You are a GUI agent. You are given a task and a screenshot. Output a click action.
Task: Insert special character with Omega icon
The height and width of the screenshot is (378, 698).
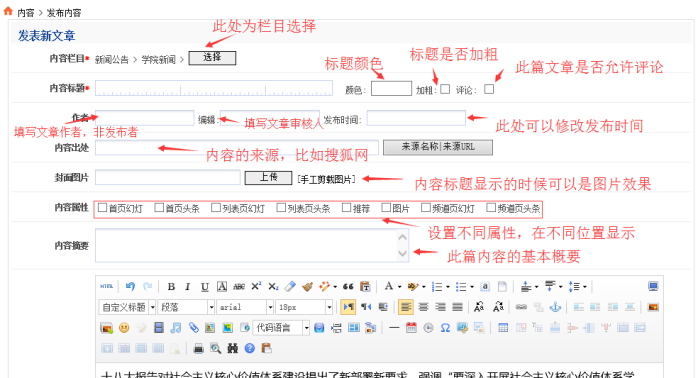(x=445, y=328)
